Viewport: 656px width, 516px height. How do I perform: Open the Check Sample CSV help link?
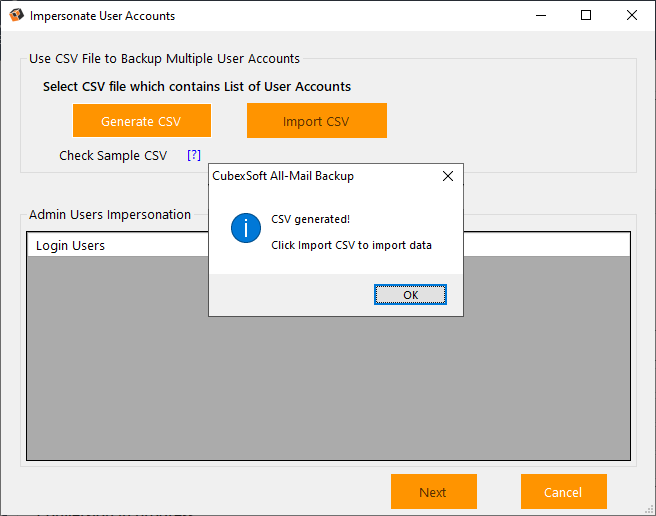[x=194, y=155]
